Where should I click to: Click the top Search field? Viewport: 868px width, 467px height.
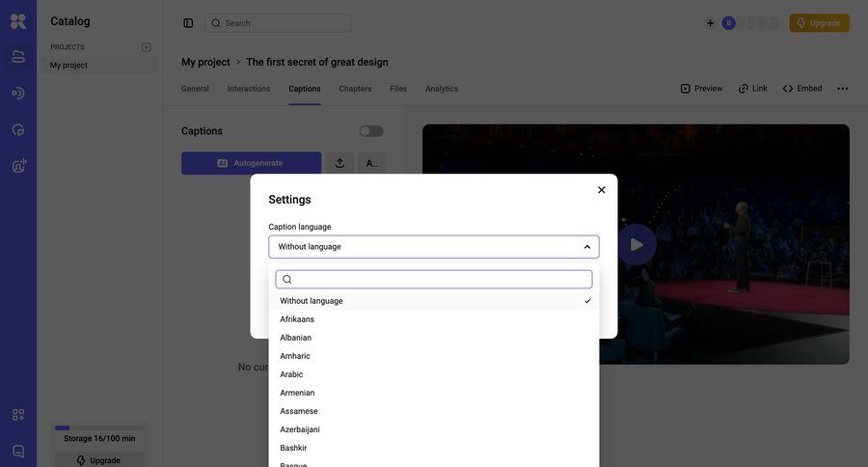pos(278,23)
